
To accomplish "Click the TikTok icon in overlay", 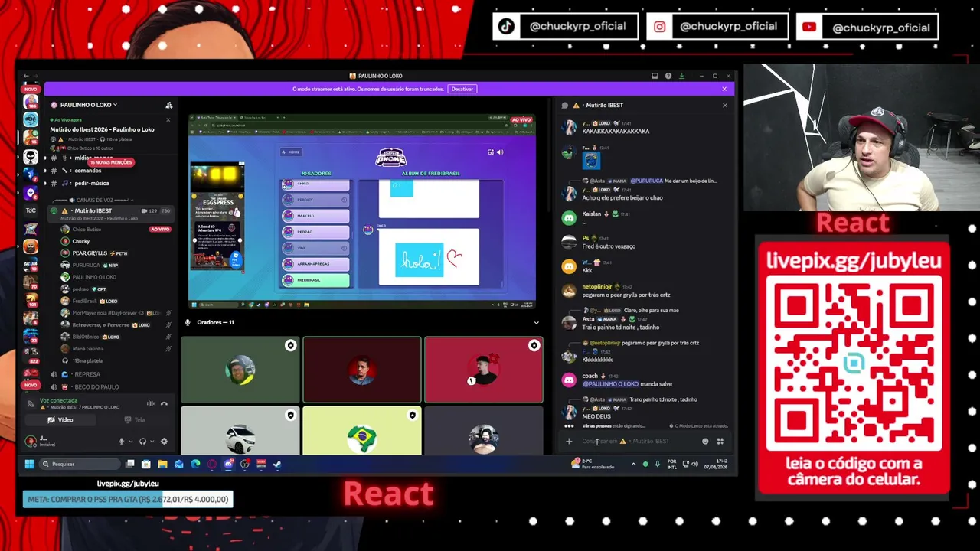I will (x=506, y=26).
